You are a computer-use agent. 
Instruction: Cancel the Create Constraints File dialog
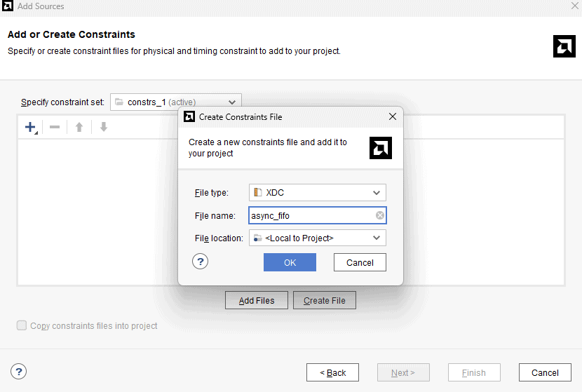point(360,262)
